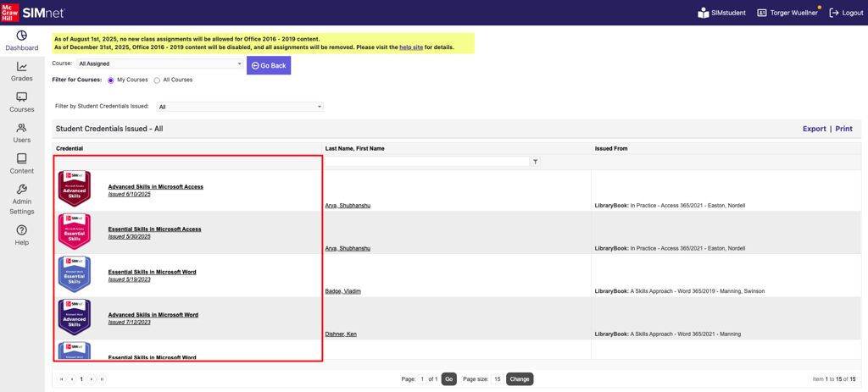The width and height of the screenshot is (868, 392).
Task: Go to previous page of results
Action: click(72, 379)
